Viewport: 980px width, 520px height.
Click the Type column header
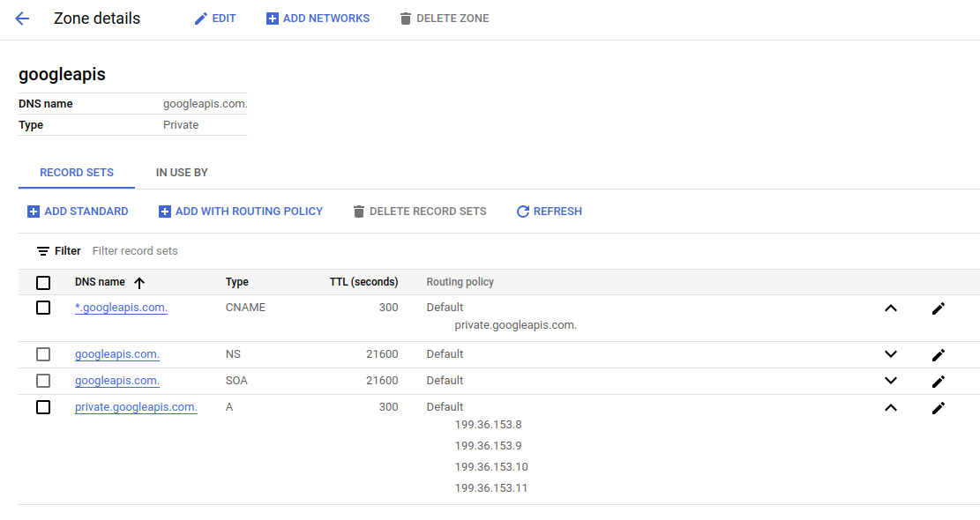click(x=237, y=282)
